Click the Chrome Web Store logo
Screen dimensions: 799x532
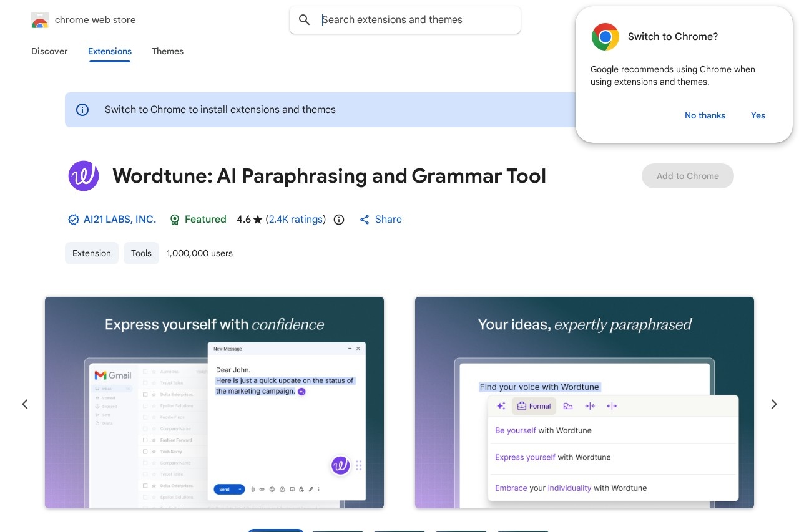coord(40,20)
